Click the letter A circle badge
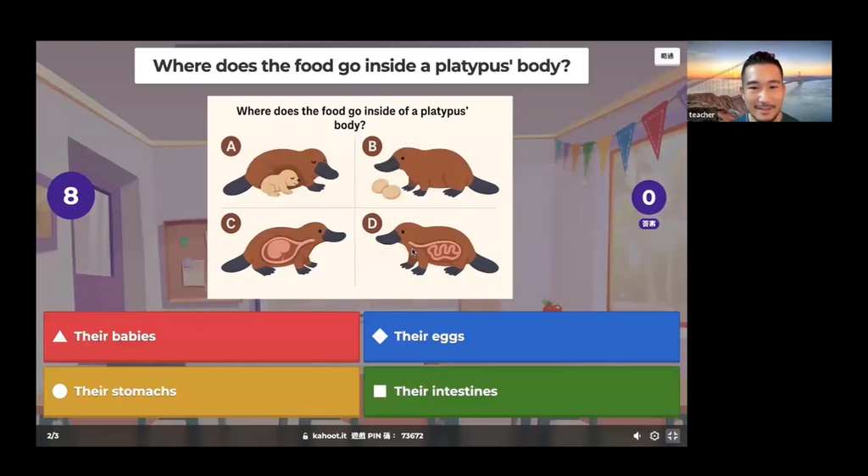 pyautogui.click(x=231, y=146)
